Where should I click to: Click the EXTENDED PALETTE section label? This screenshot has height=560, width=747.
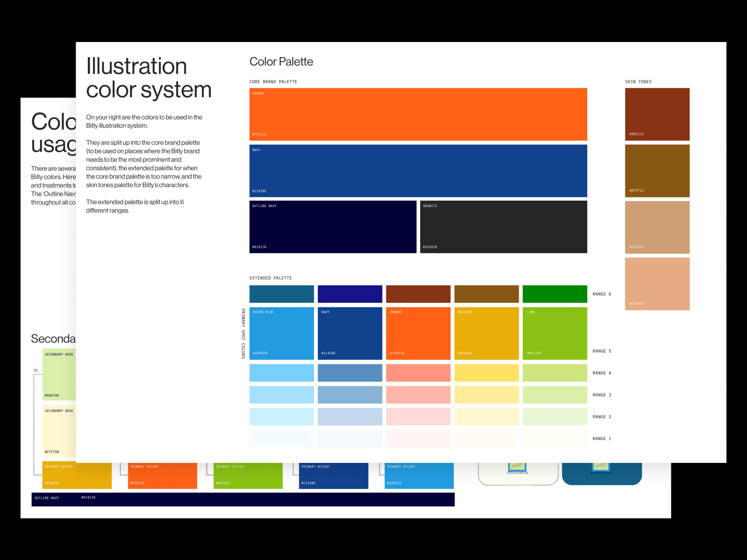click(271, 278)
